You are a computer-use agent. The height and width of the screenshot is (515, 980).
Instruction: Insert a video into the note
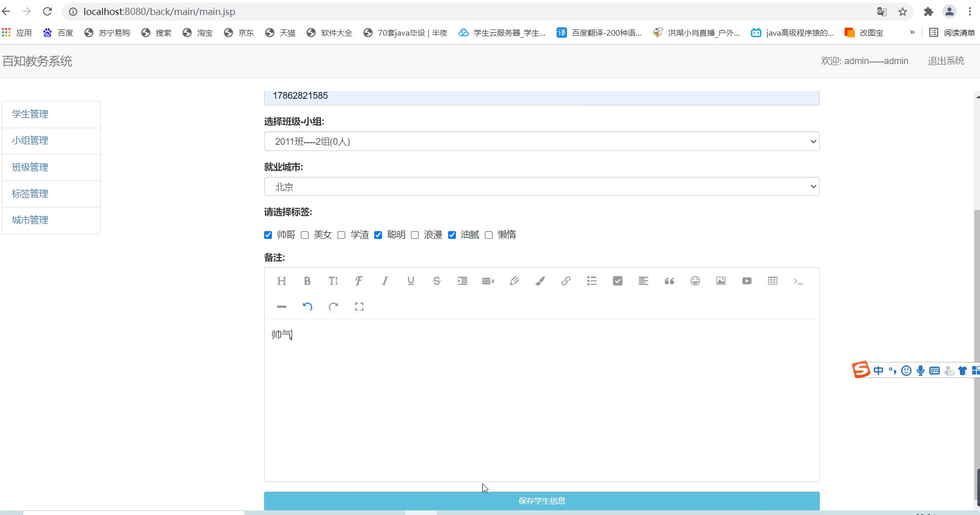click(x=747, y=281)
